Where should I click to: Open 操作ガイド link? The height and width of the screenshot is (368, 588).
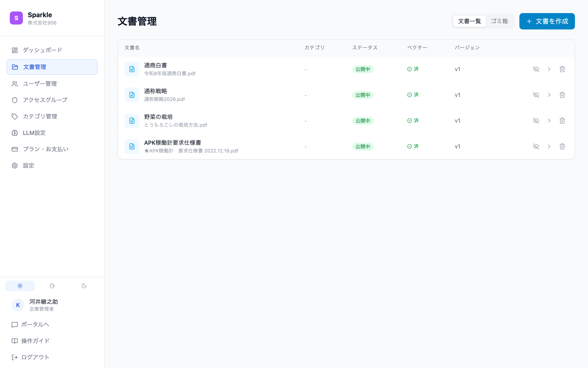pyautogui.click(x=31, y=341)
